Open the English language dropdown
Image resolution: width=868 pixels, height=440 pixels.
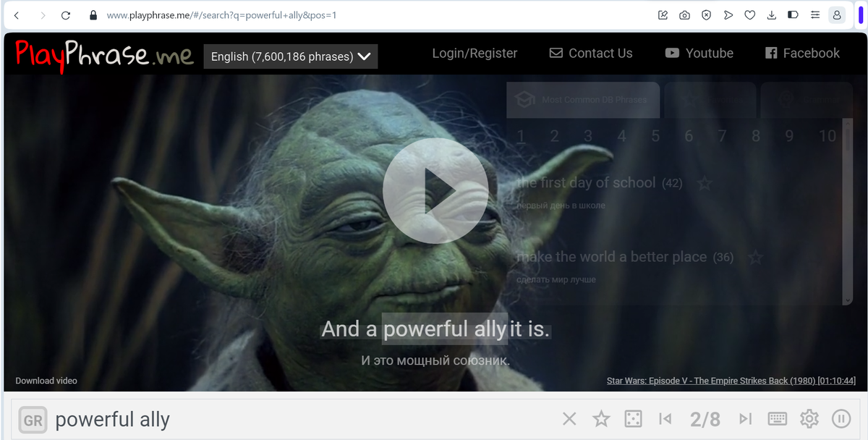click(x=291, y=56)
